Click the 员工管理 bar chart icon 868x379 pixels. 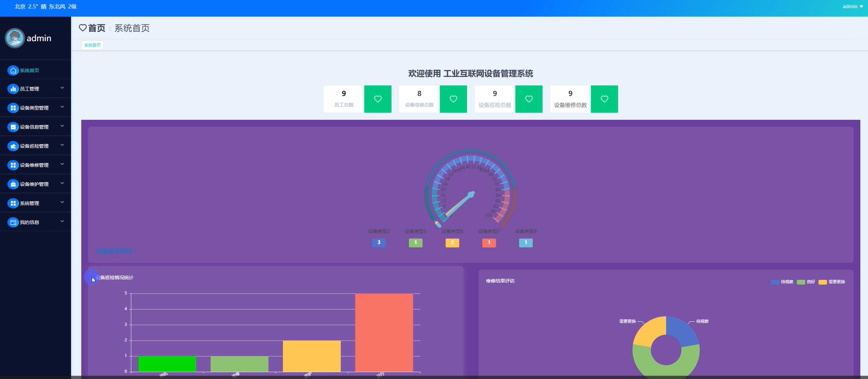pyautogui.click(x=13, y=89)
